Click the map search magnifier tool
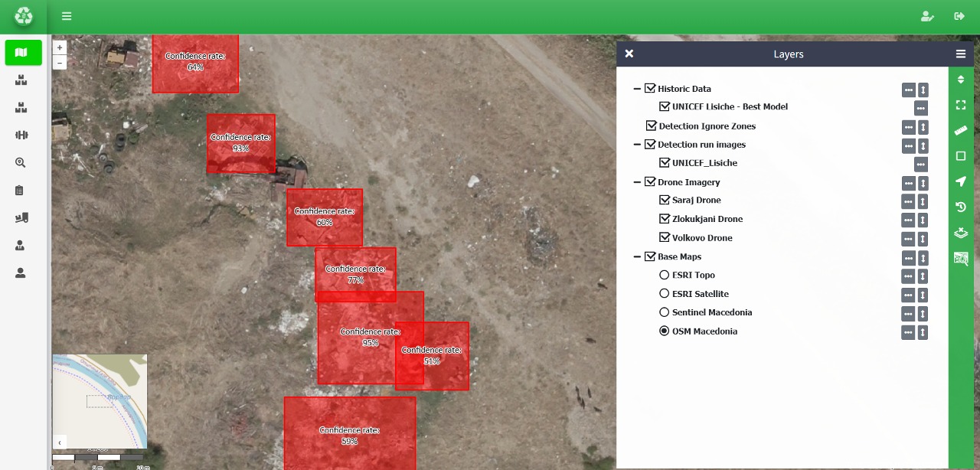 pos(961,259)
